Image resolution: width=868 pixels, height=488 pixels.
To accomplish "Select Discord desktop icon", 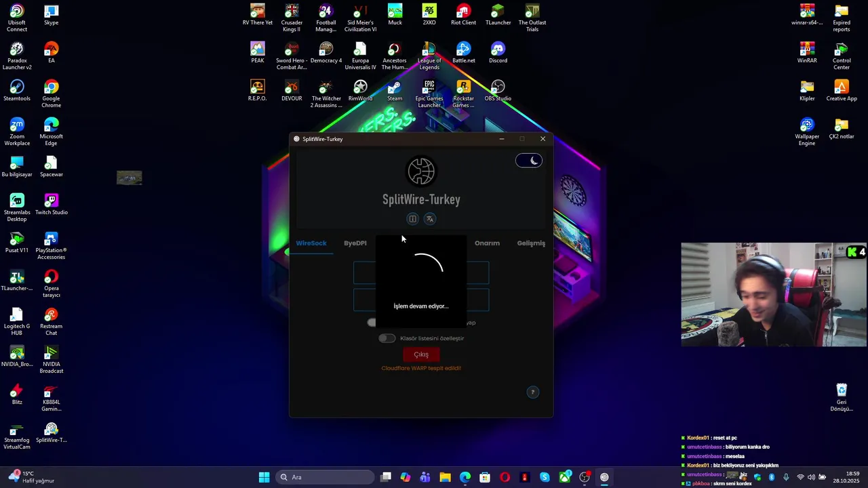I will [x=498, y=53].
